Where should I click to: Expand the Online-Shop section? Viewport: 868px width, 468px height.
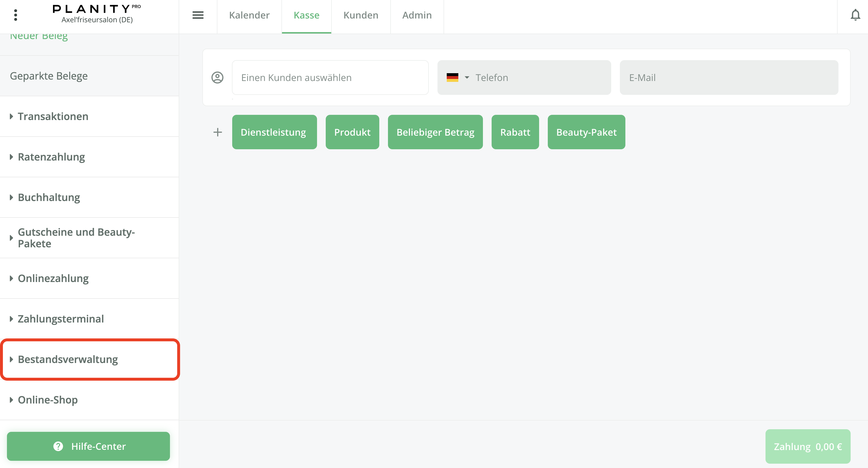pos(47,400)
